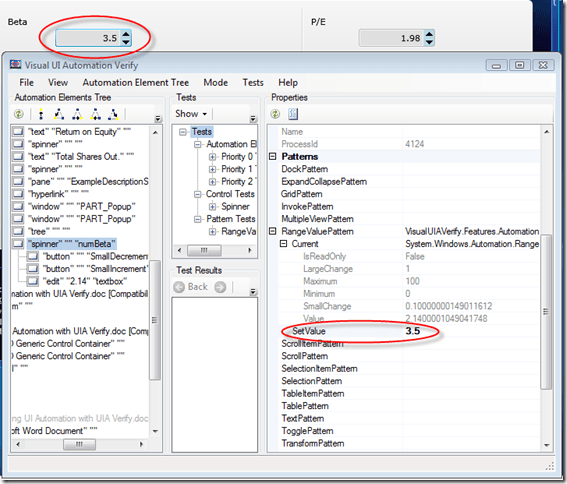
Task: Open the View menu
Action: tap(58, 82)
